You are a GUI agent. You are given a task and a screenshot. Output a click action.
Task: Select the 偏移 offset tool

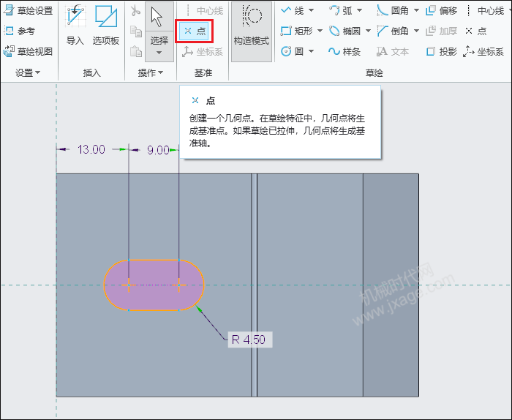[441, 10]
